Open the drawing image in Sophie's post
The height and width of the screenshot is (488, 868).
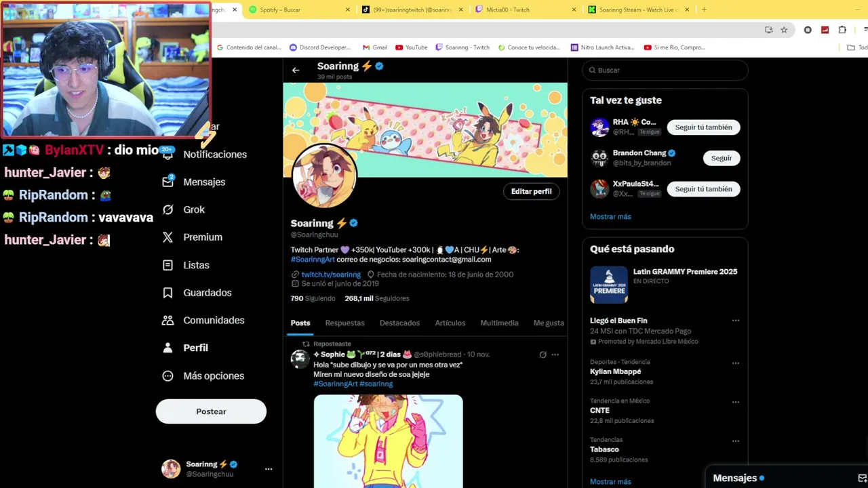tap(388, 441)
